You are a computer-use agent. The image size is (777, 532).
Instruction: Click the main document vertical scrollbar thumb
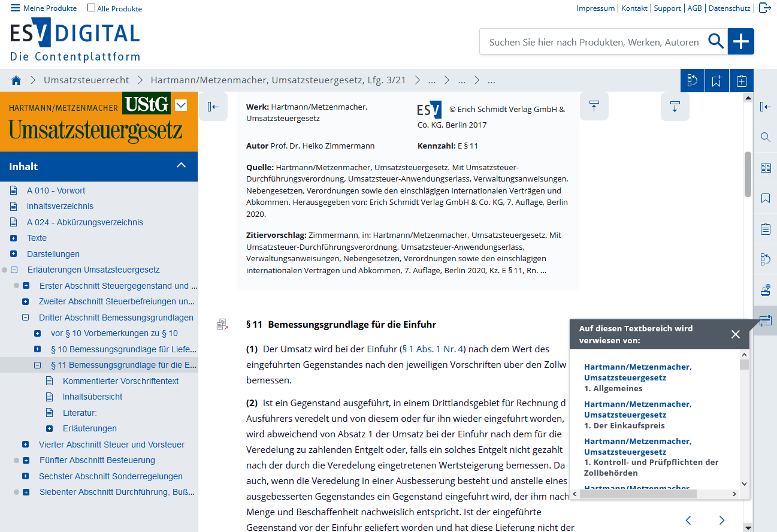pos(748,174)
